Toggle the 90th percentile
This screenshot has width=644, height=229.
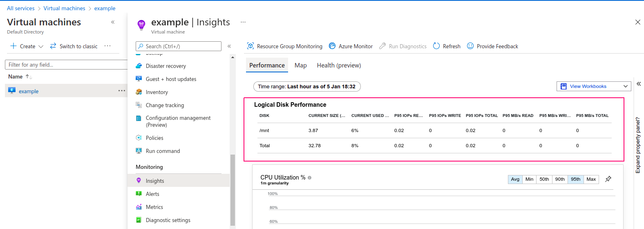click(x=560, y=179)
